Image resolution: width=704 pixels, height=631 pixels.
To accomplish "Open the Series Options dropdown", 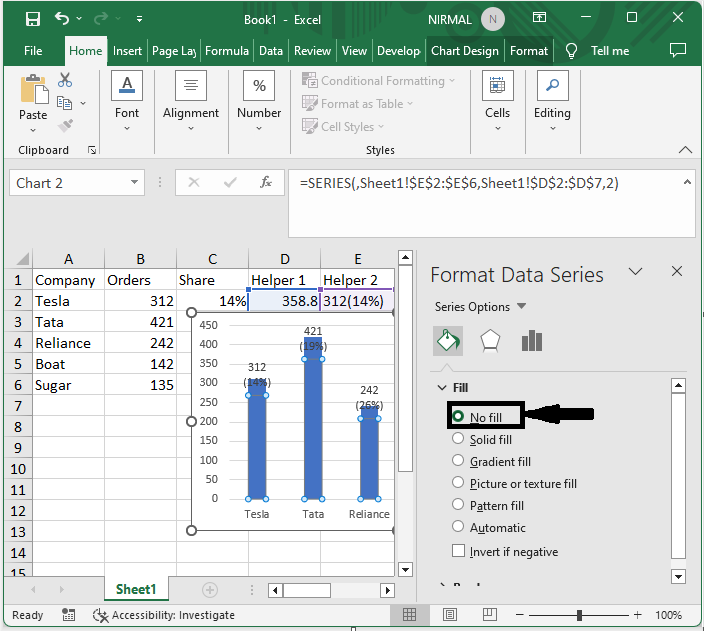I will click(x=482, y=307).
